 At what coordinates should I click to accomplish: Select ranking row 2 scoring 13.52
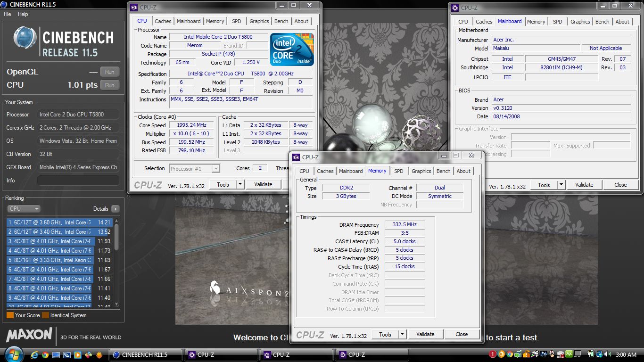click(x=59, y=232)
